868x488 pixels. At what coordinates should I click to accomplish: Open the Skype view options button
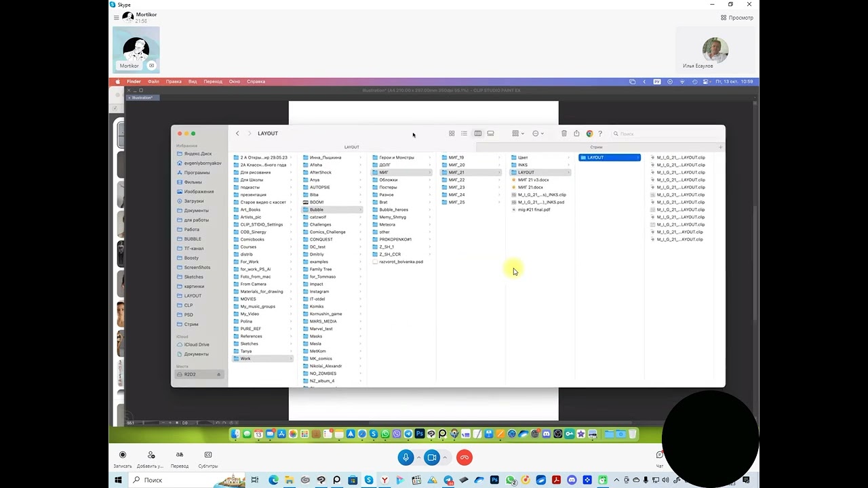point(737,18)
